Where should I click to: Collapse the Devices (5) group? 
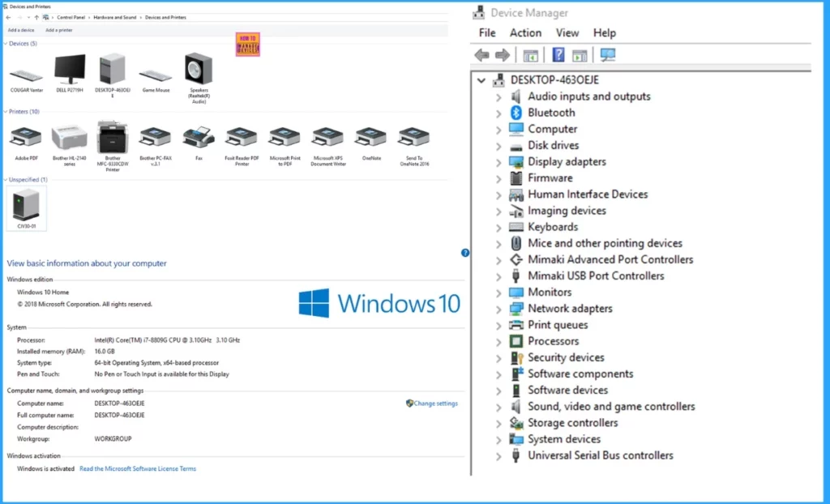point(6,44)
